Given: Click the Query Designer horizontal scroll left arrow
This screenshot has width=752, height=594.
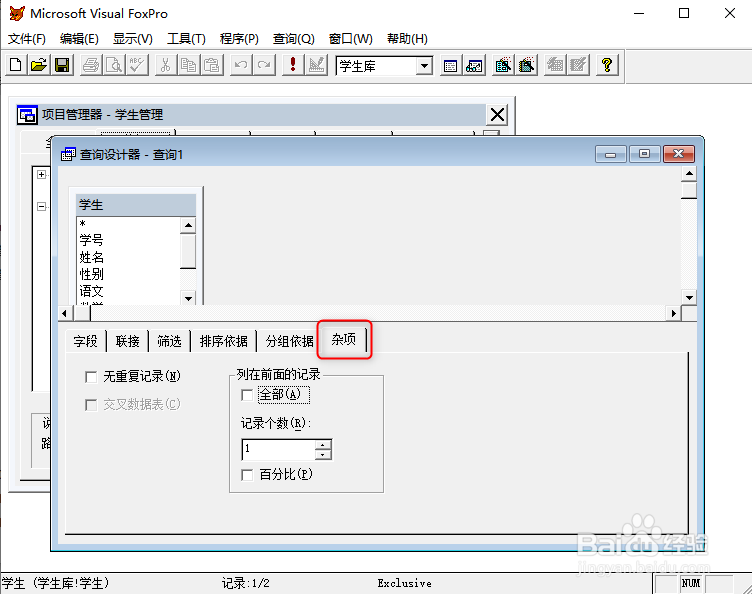Looking at the screenshot, I should [65, 314].
